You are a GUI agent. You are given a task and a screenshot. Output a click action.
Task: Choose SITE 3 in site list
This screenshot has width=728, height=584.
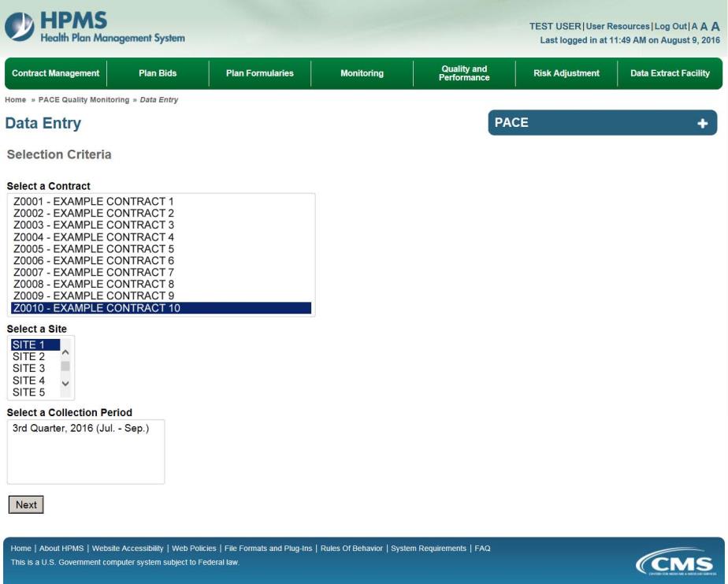click(x=35, y=368)
